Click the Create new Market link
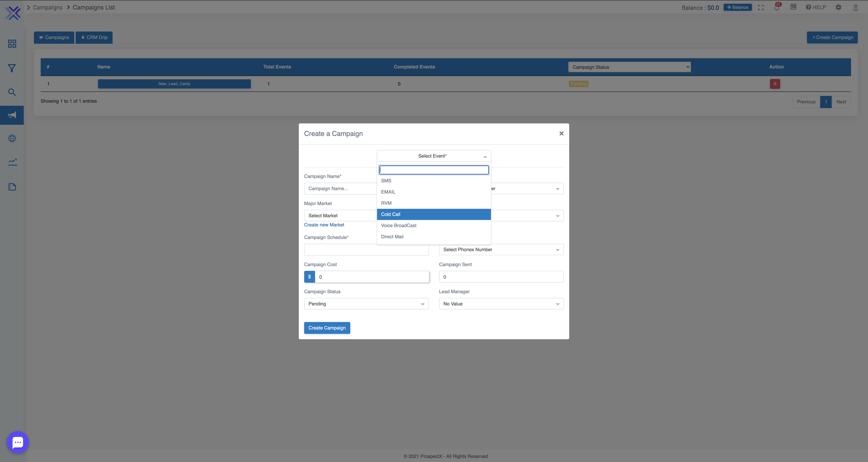 324,225
